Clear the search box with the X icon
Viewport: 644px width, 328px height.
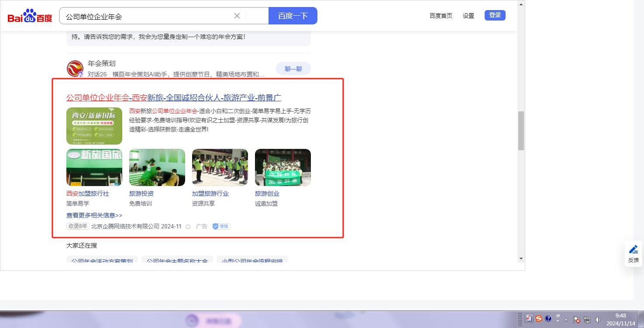[237, 16]
